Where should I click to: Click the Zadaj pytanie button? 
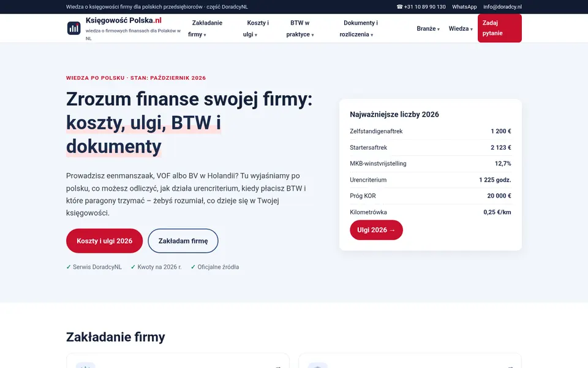click(500, 28)
